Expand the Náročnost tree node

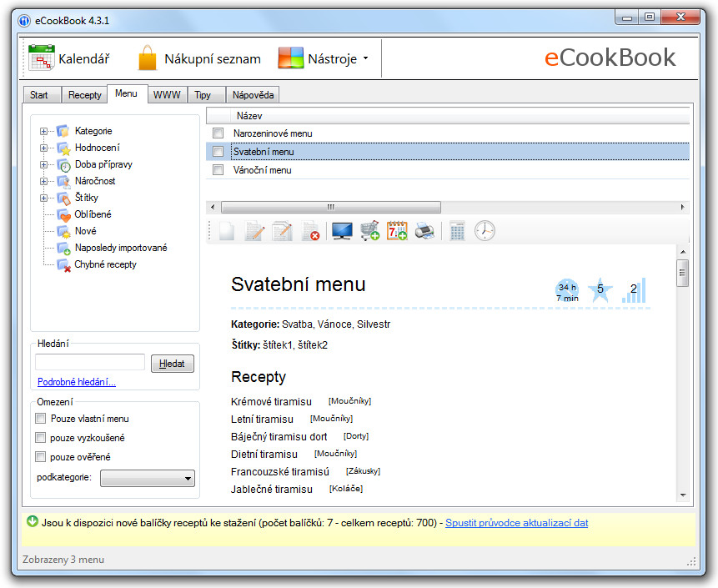[x=43, y=181]
